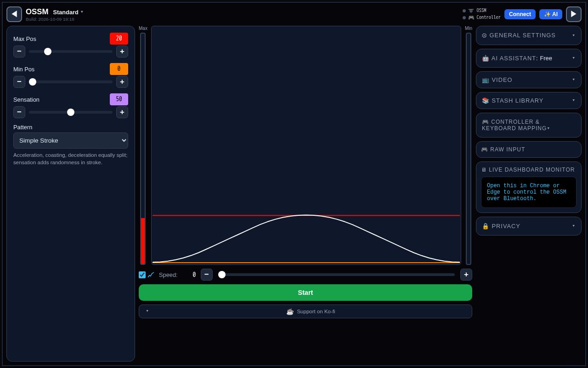Screen dimensions: 588x368
Task: Click the purple Sensation value 50
Action: [119, 99]
